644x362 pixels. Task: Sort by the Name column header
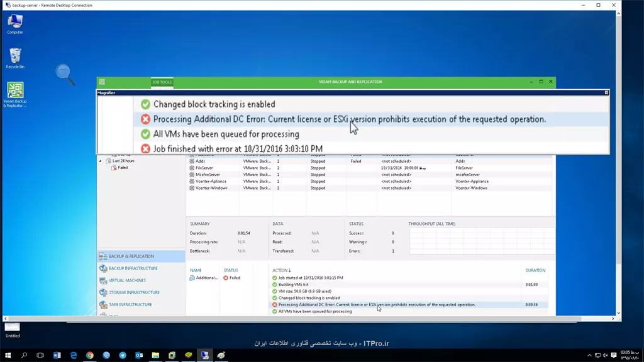(196, 270)
